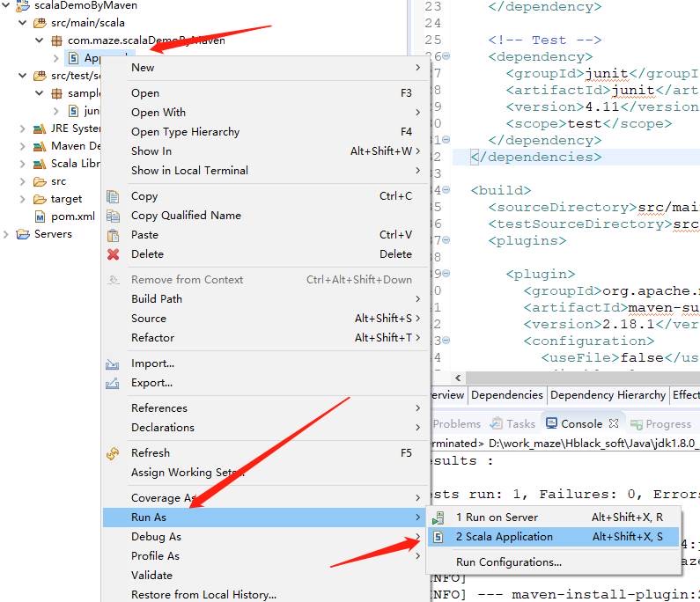Viewport: 700px width, 602px height.
Task: Expand the Servers tree node
Action: 7,234
